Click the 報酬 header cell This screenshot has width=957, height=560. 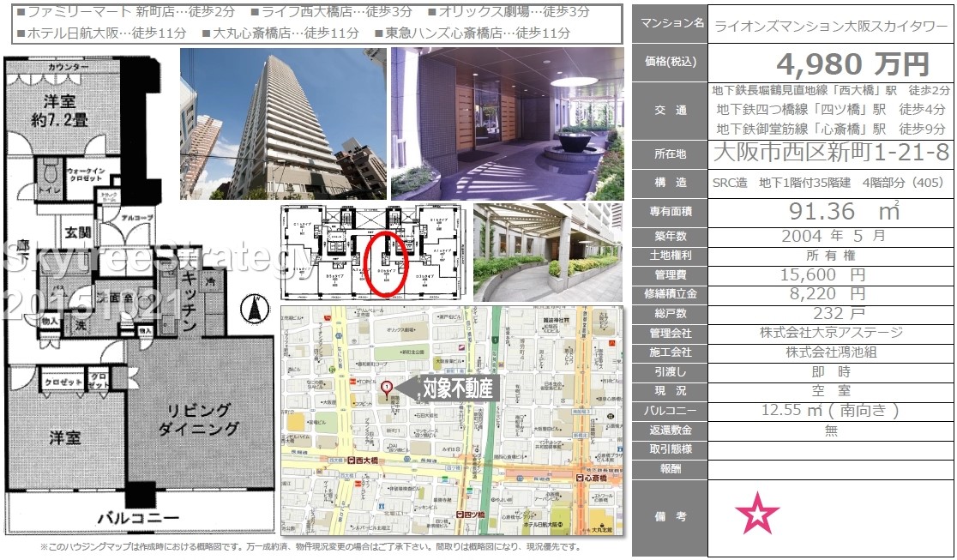[x=670, y=468]
